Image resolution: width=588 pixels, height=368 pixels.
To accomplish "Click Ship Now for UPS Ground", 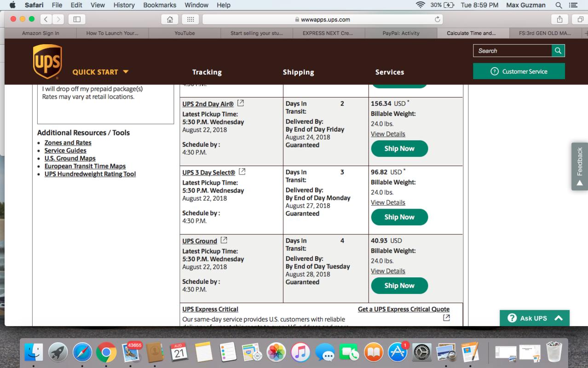I will (x=399, y=286).
